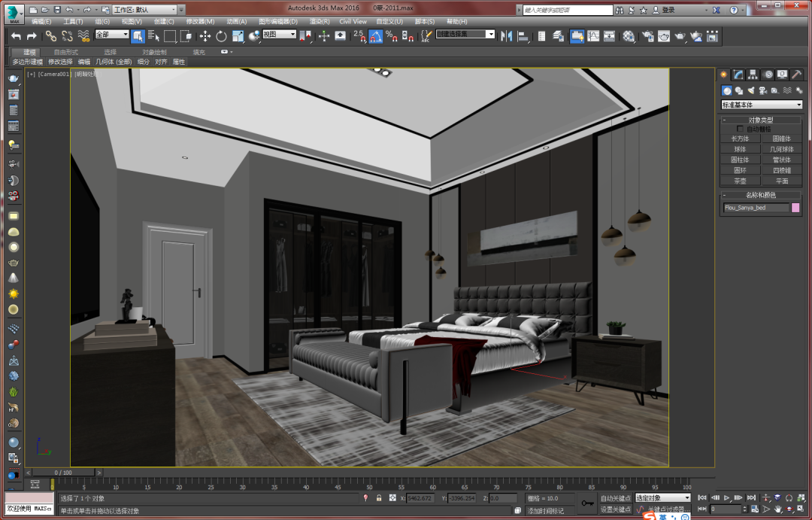Click the Mirror tool icon
Screen dimensions: 812x520
coord(507,36)
